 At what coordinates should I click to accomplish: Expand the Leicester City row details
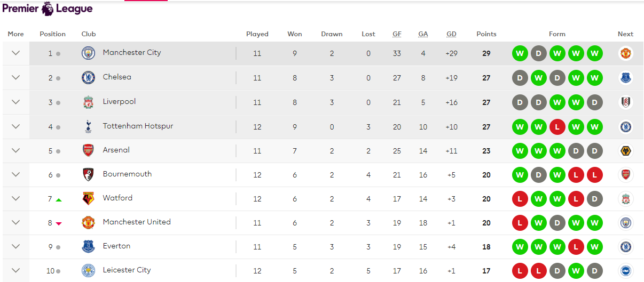click(x=15, y=270)
